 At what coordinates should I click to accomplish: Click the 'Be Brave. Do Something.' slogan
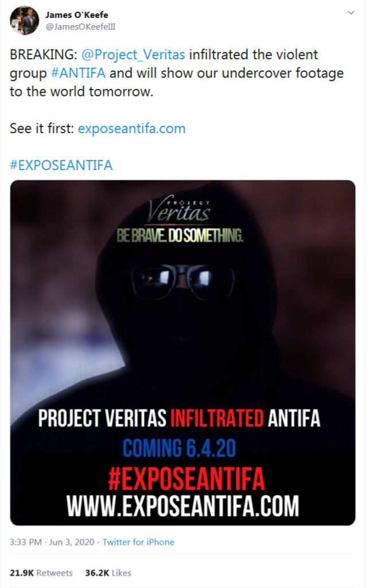[x=180, y=235]
